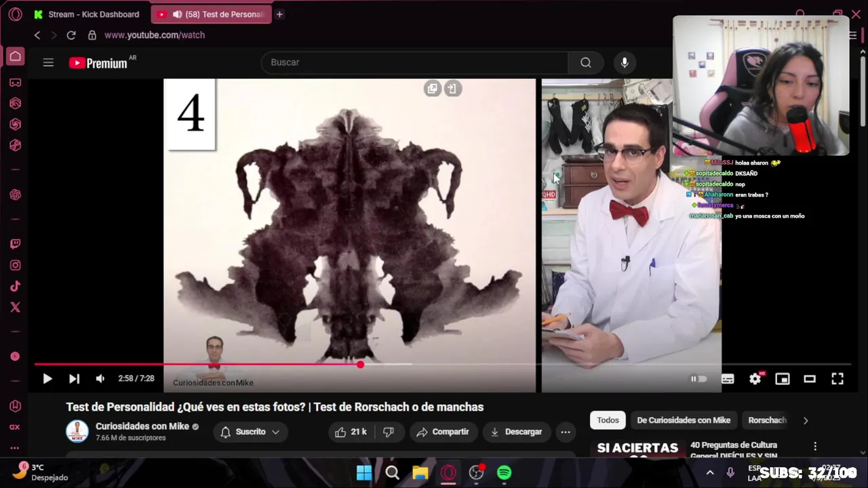Toggle autoplay switch
This screenshot has height=488, width=868.
pos(698,379)
